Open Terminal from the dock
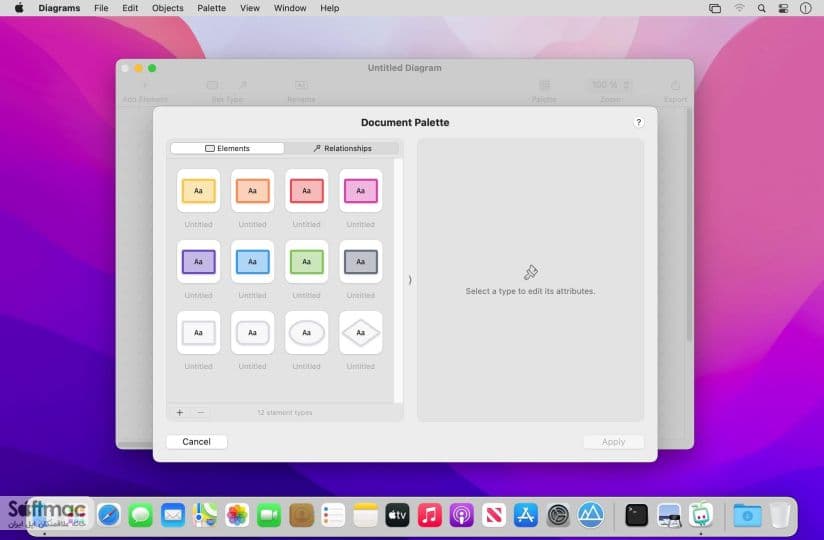The width and height of the screenshot is (824, 540). (636, 515)
